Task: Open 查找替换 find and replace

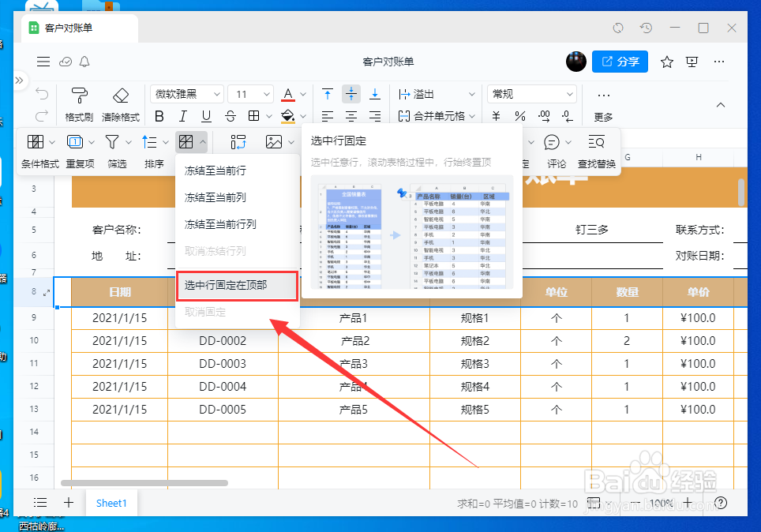Action: click(x=597, y=151)
